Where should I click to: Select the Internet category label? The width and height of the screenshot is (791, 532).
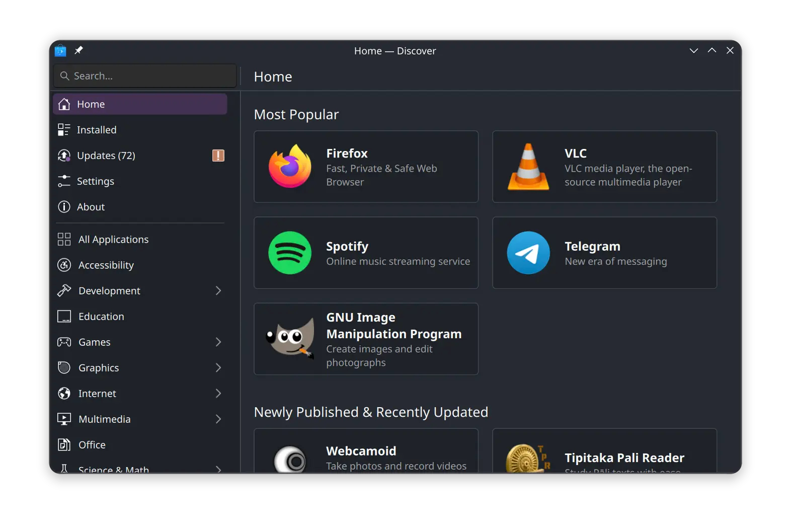[x=97, y=394]
